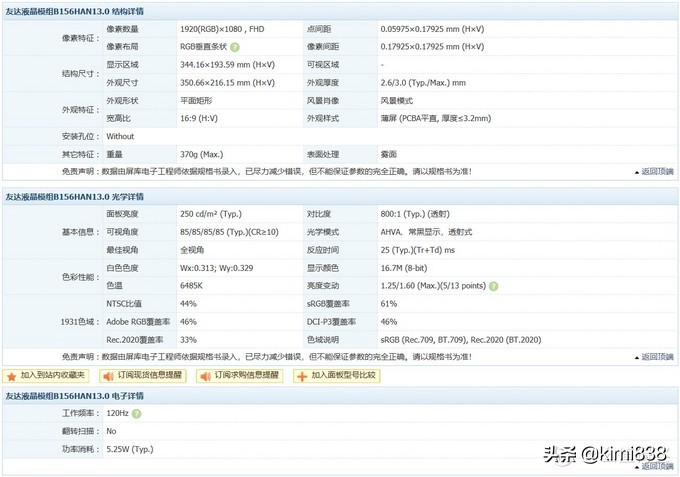Click help icon next to 5/13 points
The width and height of the screenshot is (680, 477).
(x=494, y=286)
